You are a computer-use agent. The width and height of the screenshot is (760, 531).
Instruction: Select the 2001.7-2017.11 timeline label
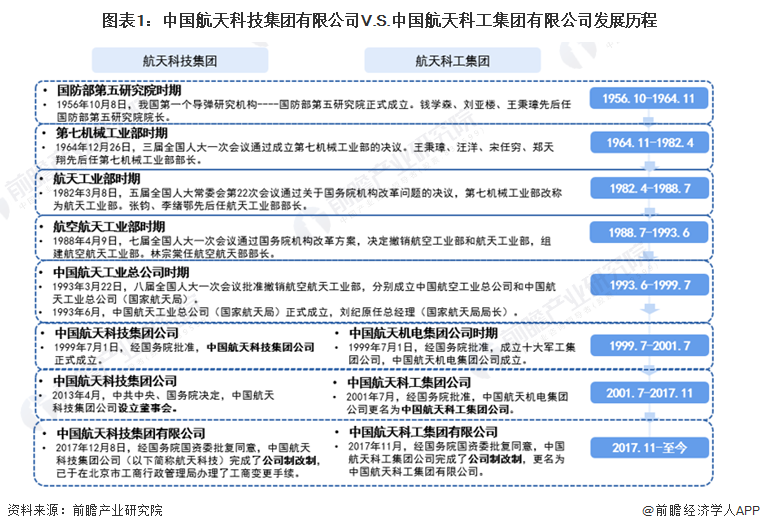649,393
